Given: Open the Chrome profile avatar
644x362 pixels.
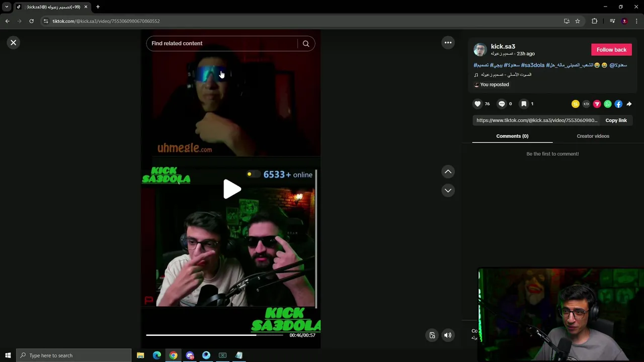Looking at the screenshot, I should coord(624,21).
